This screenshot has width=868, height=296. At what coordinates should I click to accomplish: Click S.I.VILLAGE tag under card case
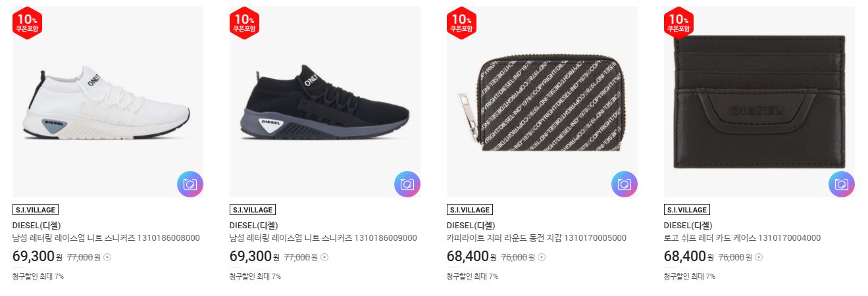(687, 210)
